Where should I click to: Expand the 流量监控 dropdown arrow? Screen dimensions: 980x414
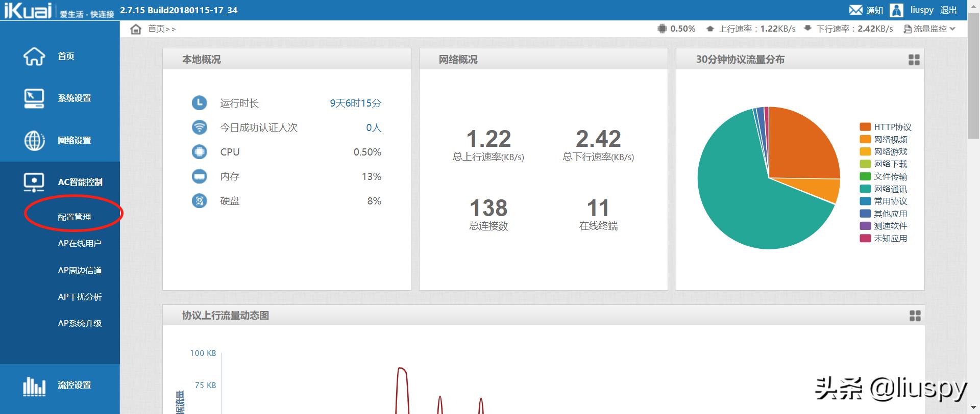[x=952, y=29]
